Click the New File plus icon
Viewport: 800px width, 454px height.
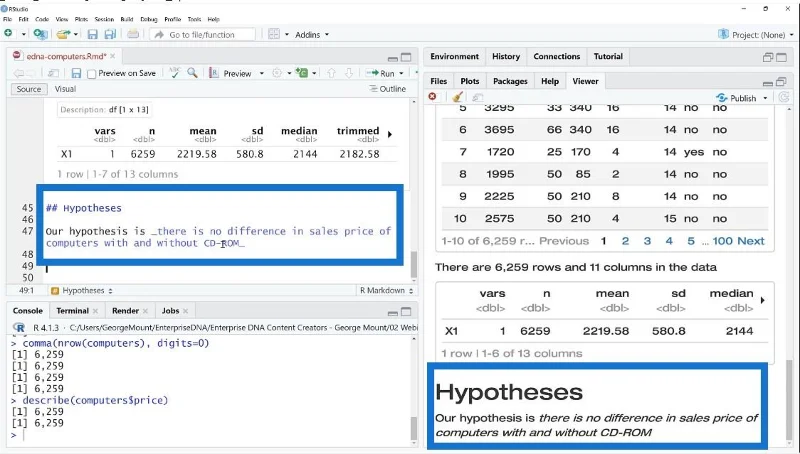tap(8, 34)
